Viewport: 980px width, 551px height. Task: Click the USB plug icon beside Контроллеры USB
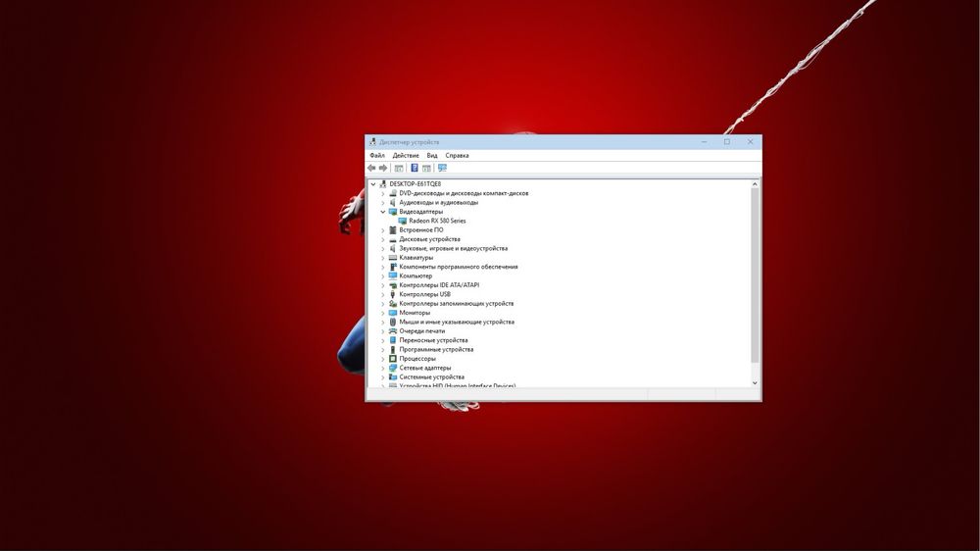pos(393,294)
